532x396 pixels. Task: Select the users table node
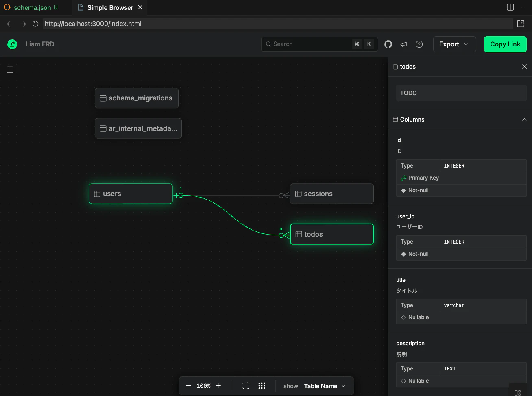click(x=131, y=194)
